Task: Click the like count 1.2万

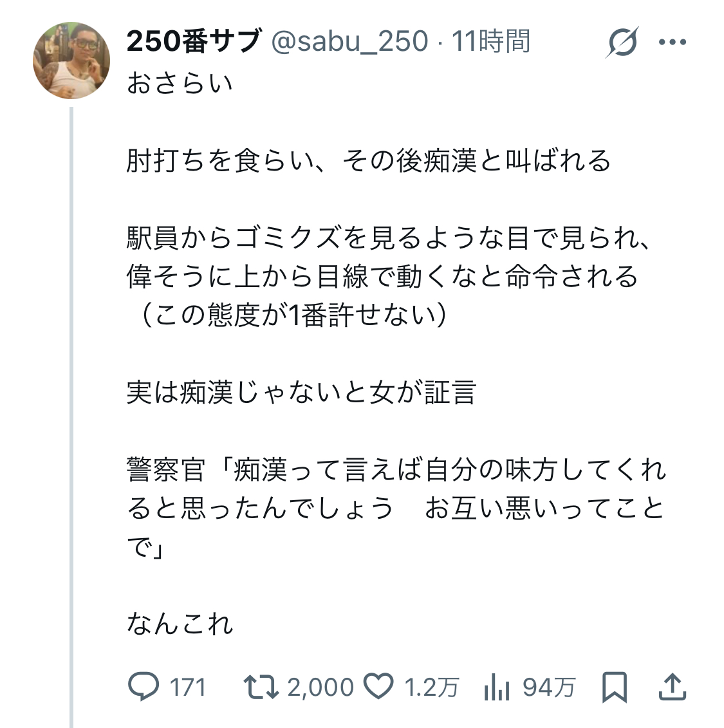Action: [x=431, y=687]
